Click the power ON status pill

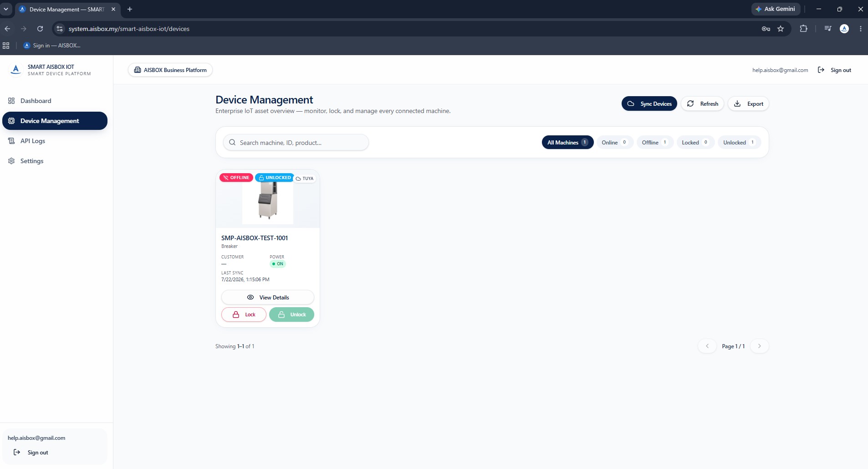click(277, 263)
